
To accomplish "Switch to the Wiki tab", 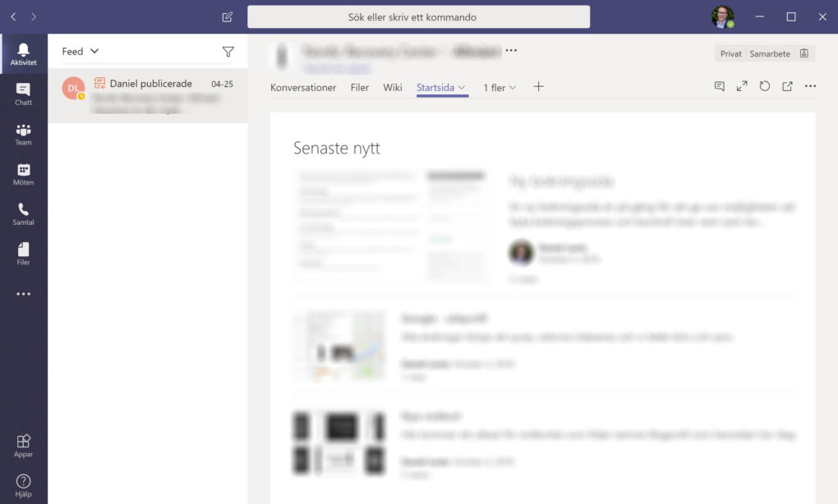I will [393, 88].
